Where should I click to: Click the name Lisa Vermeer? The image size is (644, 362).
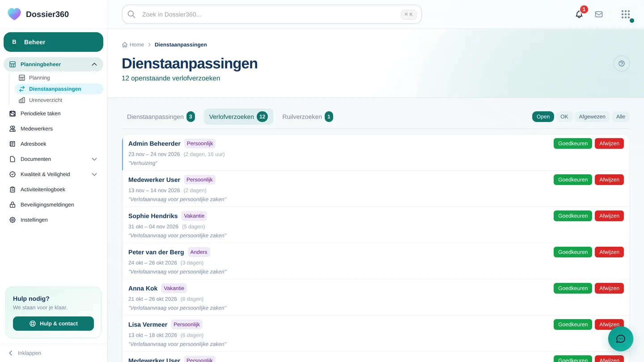(148, 324)
